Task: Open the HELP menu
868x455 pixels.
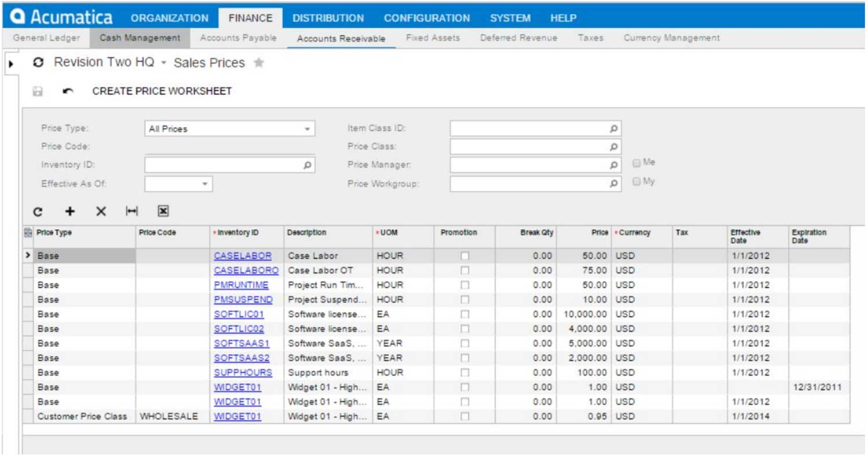Action: pos(563,19)
